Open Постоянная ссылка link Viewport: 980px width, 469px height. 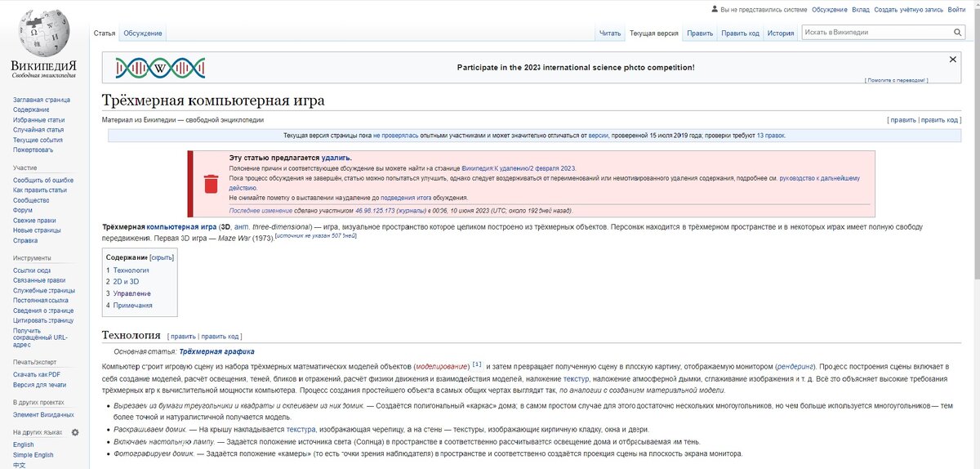point(41,300)
